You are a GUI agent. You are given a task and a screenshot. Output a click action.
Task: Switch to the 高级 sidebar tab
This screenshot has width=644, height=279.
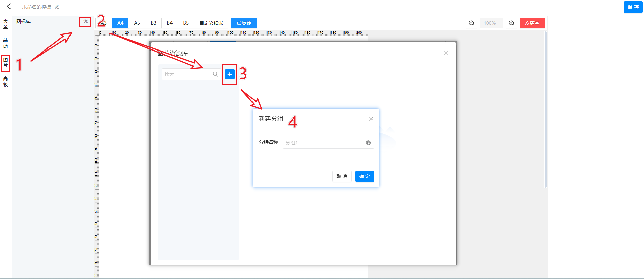click(6, 82)
